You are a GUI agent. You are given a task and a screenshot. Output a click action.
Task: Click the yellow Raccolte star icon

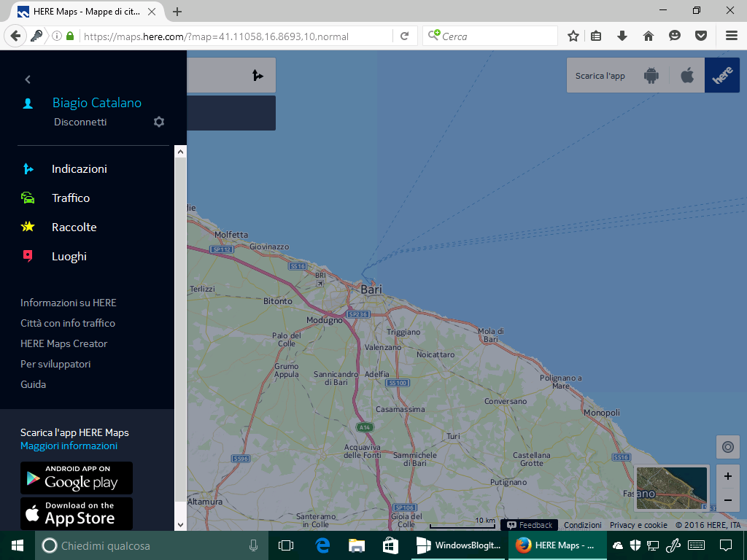pyautogui.click(x=28, y=227)
